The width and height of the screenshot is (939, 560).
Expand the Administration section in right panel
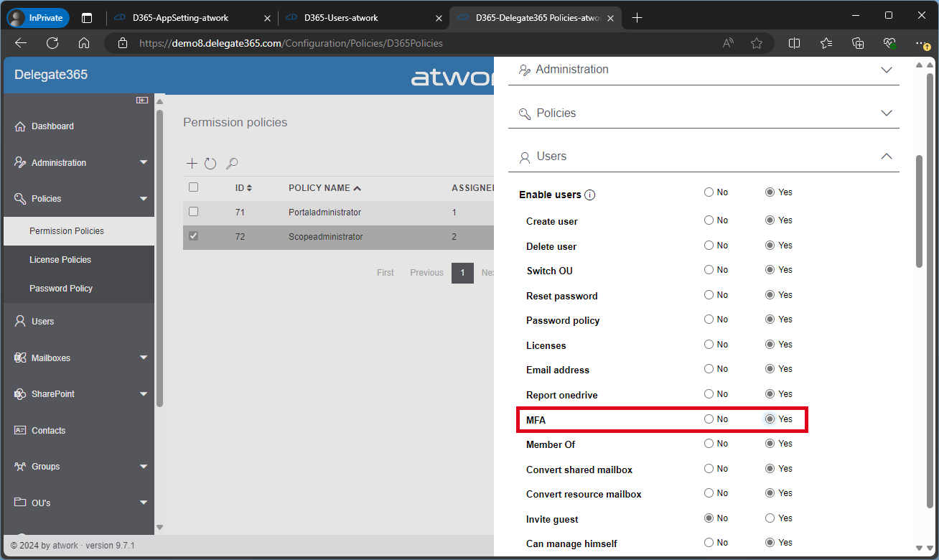tap(887, 70)
